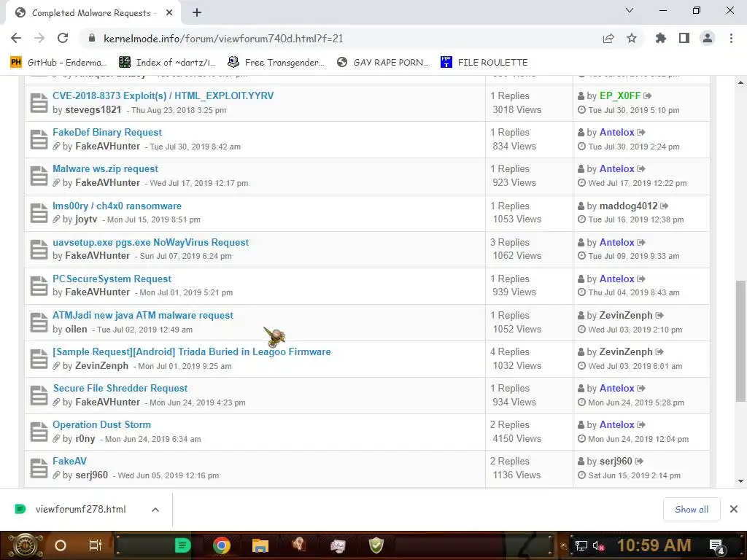This screenshot has width=747, height=560.
Task: Click the 10:59 AM taskbar clock
Action: (654, 545)
